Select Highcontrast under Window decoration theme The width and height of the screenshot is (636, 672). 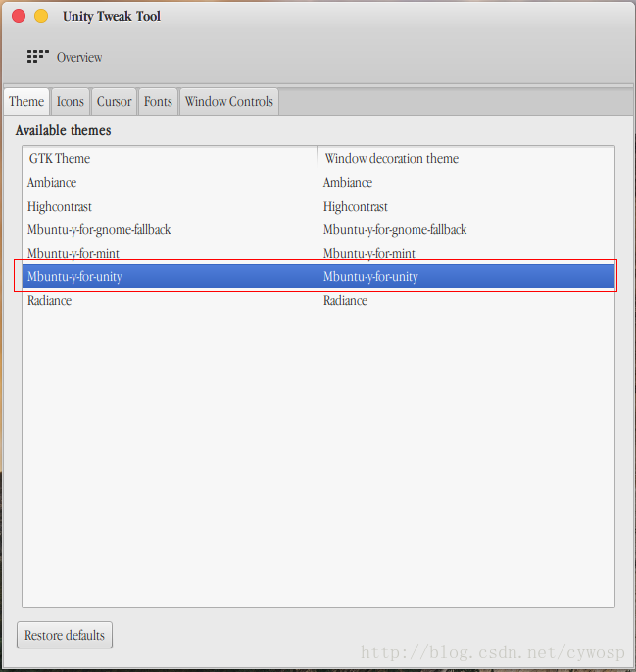click(x=356, y=207)
